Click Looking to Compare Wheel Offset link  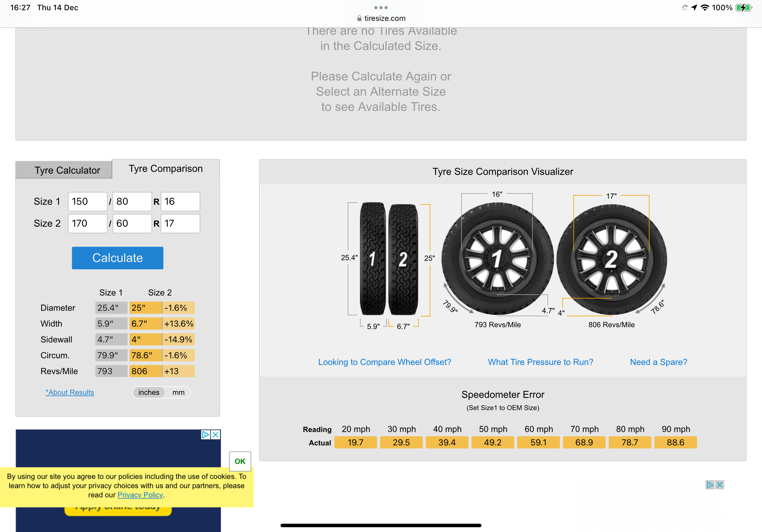[x=385, y=362]
